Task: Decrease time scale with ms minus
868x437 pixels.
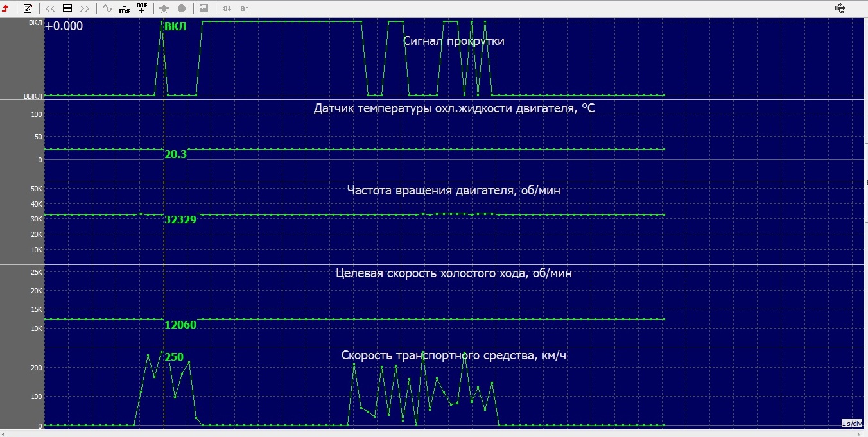Action: tap(125, 8)
